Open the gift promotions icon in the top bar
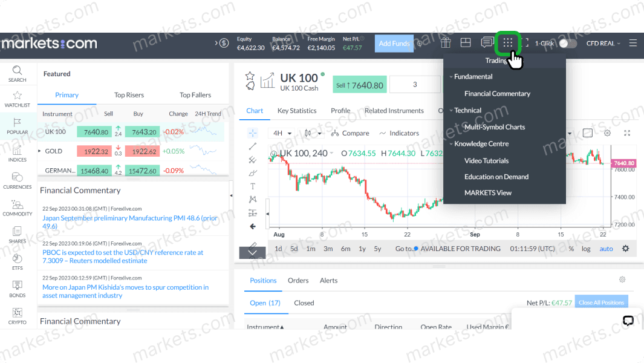This screenshot has width=644, height=363. click(446, 43)
